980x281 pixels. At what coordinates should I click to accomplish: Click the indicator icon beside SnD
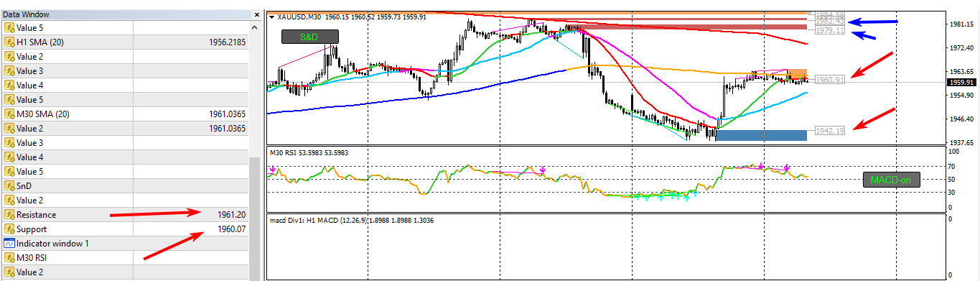(9, 186)
